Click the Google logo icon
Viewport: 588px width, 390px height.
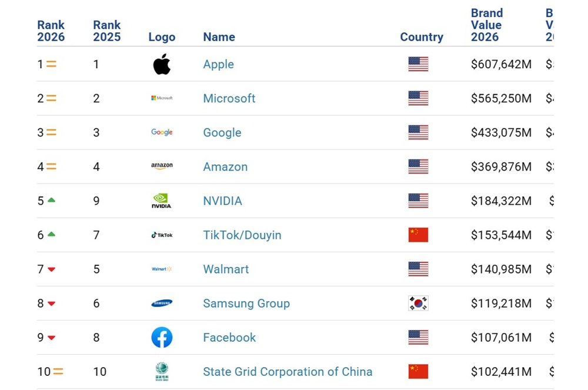162,132
